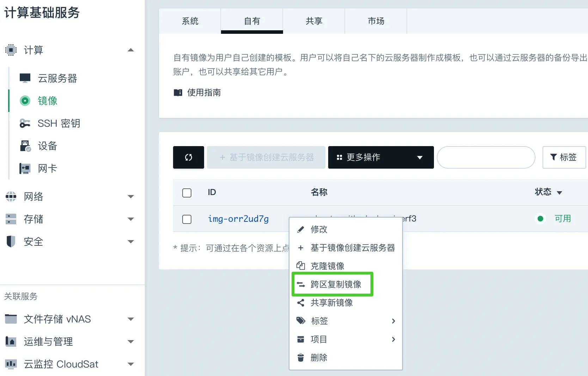This screenshot has width=588, height=376.
Task: Click the monitor icon for 云服务器
Action: 25,78
